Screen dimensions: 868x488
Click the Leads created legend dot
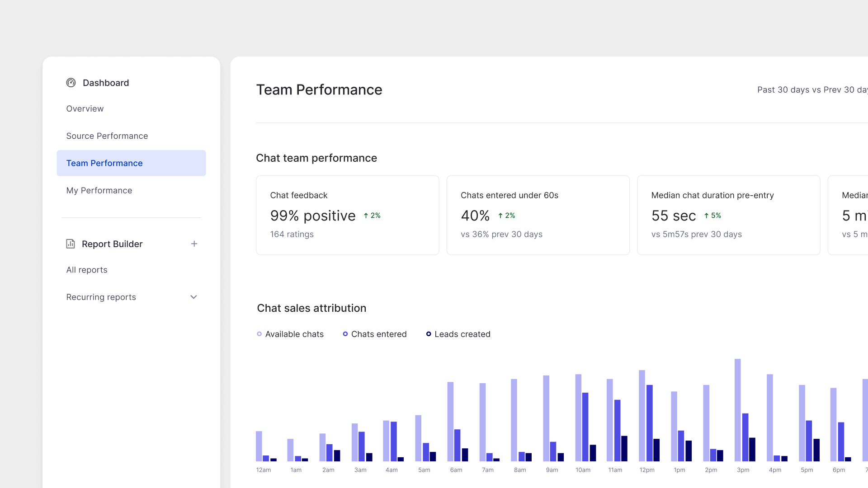[429, 334]
